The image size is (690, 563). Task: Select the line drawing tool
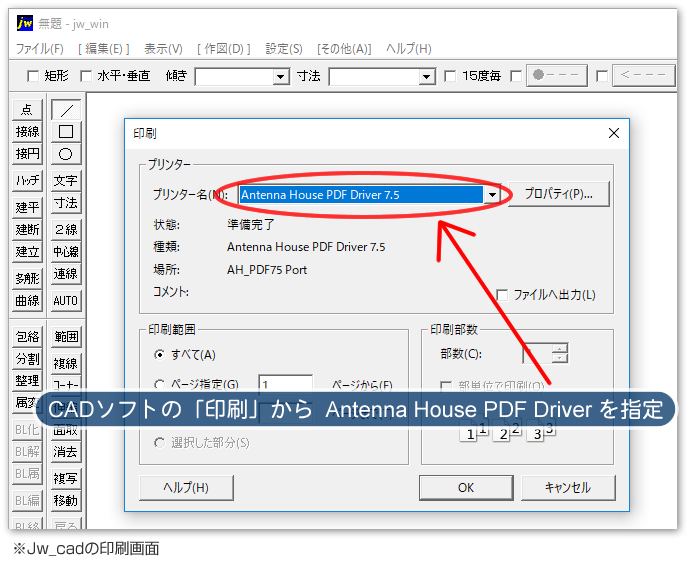pyautogui.click(x=66, y=110)
